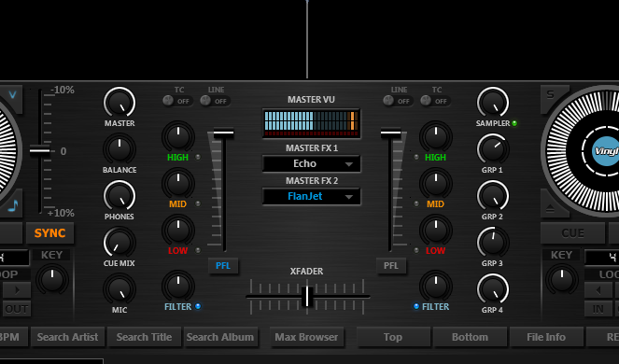Screen dimensions: 619x364
Task: Toggle left FILTER blue LED
Action: pyautogui.click(x=198, y=306)
